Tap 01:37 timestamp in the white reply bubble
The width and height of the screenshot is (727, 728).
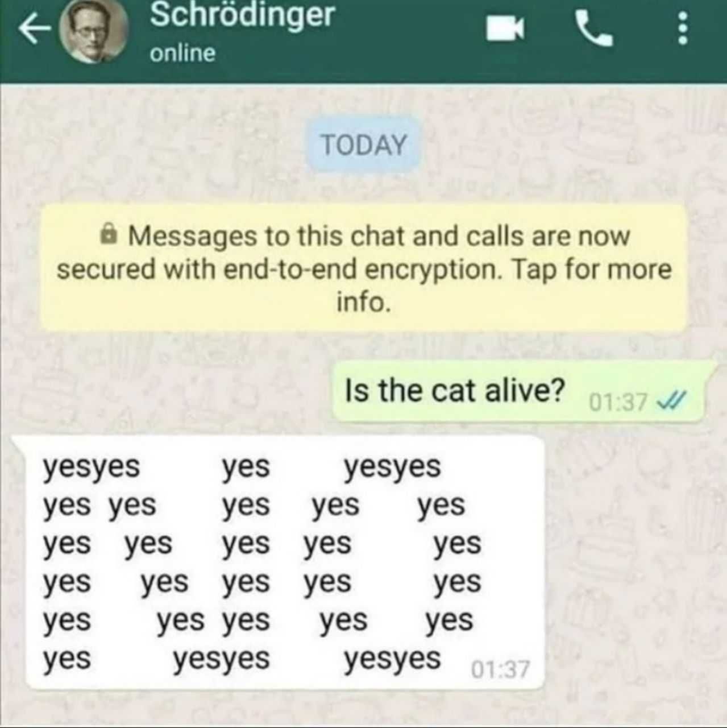click(500, 669)
